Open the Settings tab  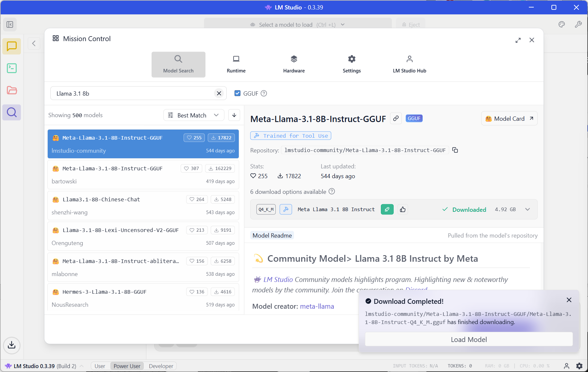click(352, 65)
